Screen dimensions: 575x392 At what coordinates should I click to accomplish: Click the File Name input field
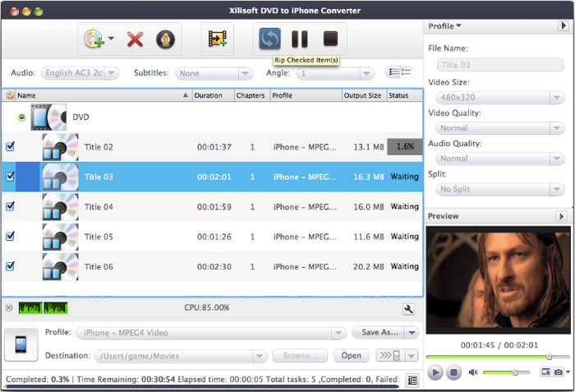point(499,65)
